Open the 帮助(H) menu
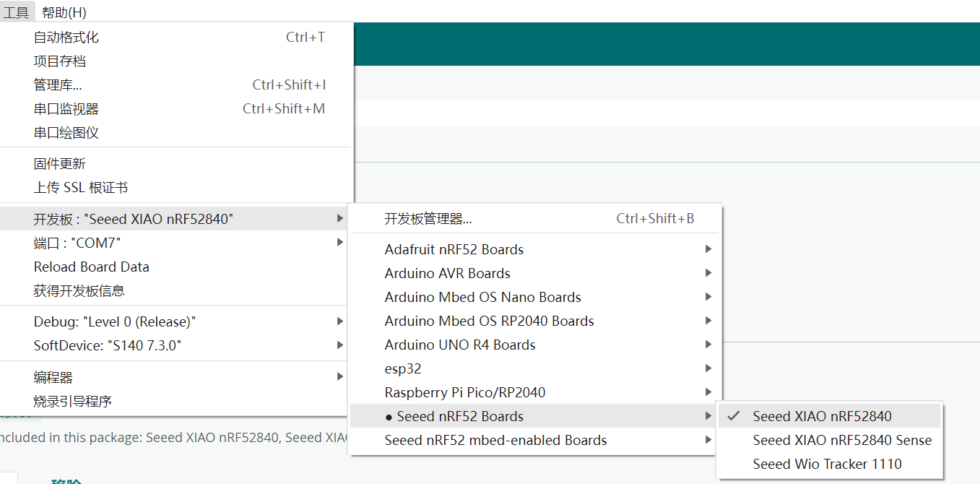Viewport: 980px width, 484px height. pyautogui.click(x=64, y=12)
